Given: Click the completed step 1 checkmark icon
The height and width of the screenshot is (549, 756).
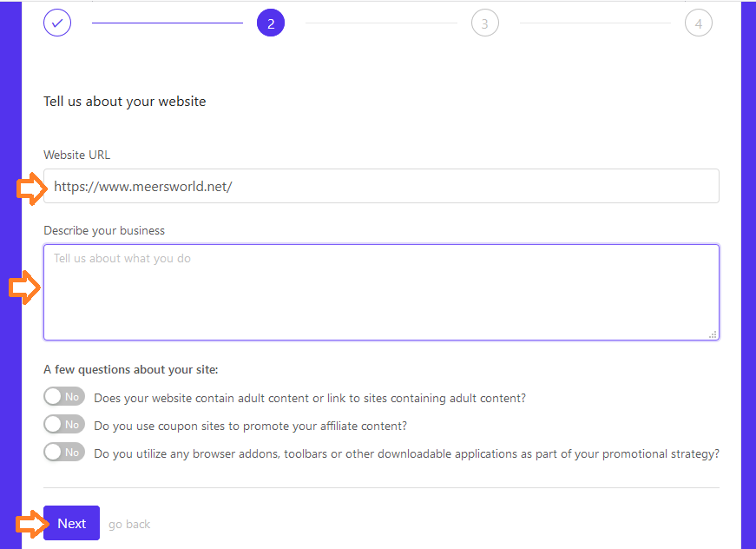Looking at the screenshot, I should pyautogui.click(x=57, y=23).
